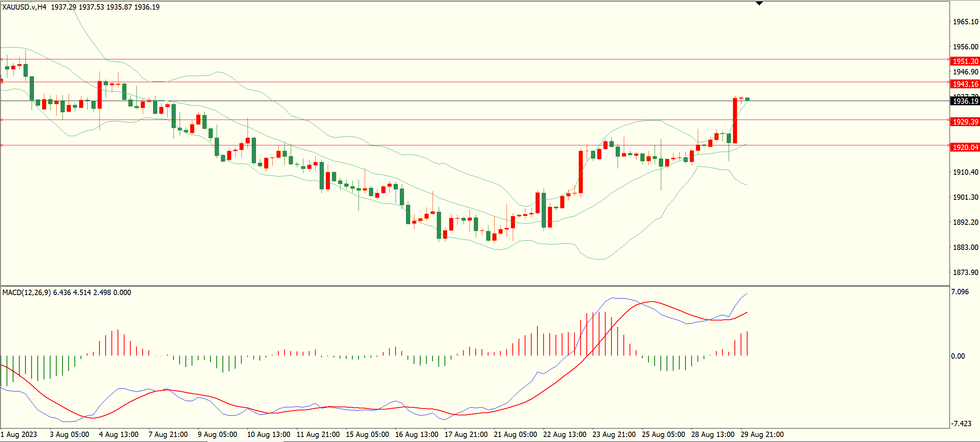Click the MACD(12,26,9) indicator label
Viewport: 980px width, 442px height.
(26, 292)
